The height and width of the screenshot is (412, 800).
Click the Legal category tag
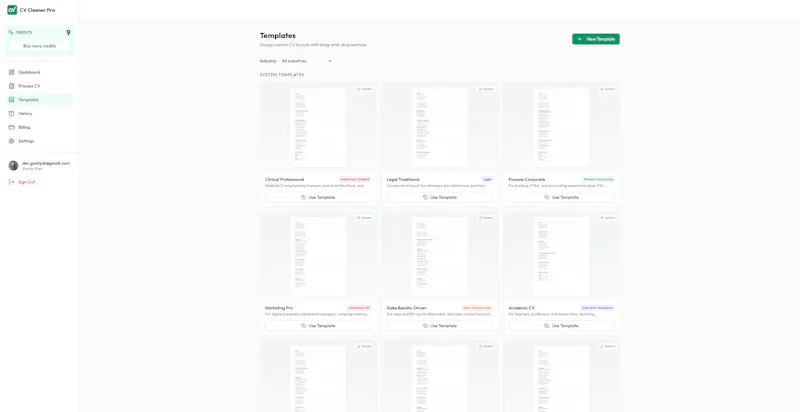point(487,179)
